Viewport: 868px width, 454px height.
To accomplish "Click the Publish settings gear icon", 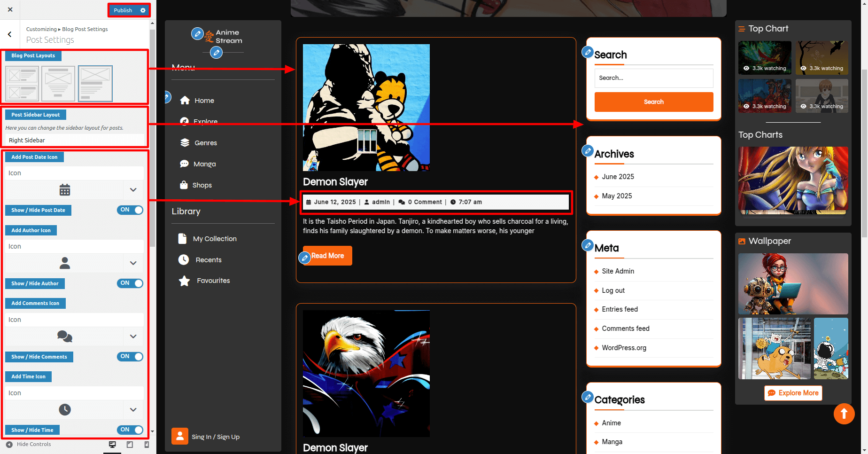I will click(143, 10).
